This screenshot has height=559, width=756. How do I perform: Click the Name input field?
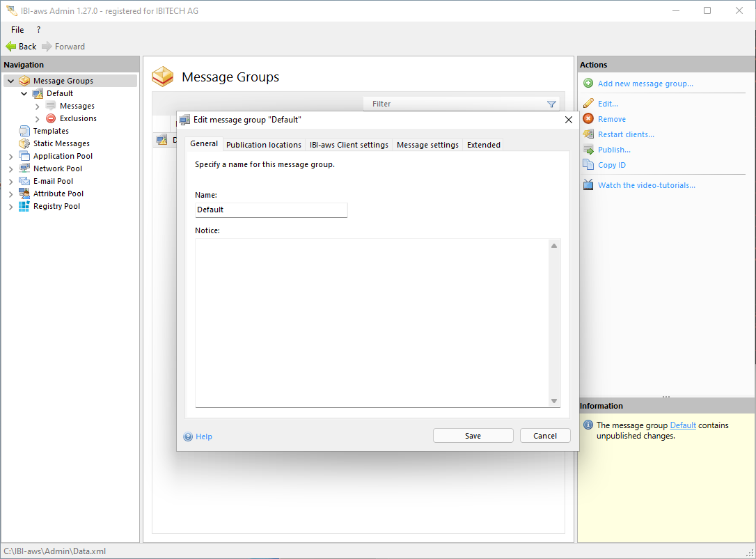tap(271, 210)
